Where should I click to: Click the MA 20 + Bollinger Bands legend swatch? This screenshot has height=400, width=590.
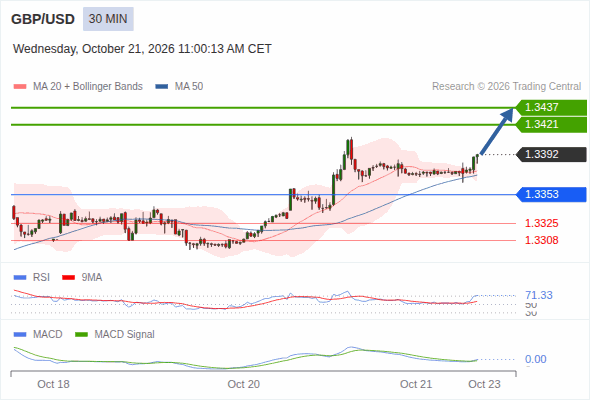pyautogui.click(x=20, y=87)
